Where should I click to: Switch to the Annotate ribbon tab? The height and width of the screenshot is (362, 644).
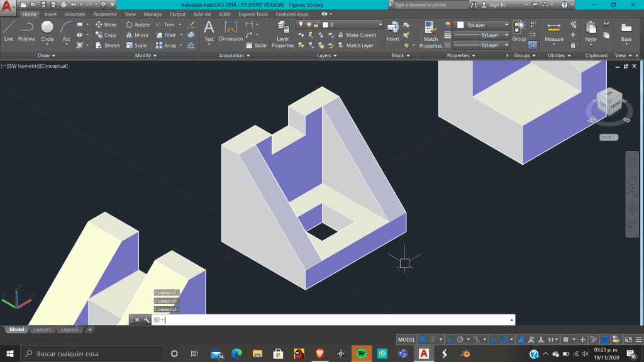click(74, 14)
